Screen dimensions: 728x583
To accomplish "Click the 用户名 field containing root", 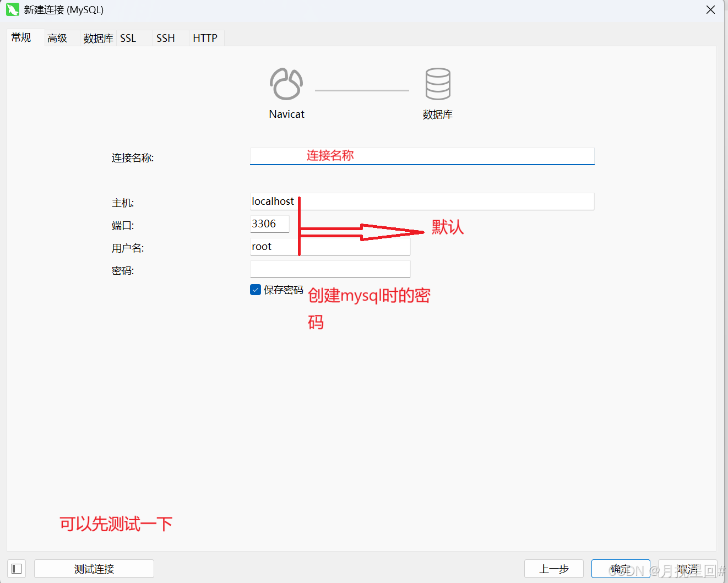I will (x=330, y=247).
